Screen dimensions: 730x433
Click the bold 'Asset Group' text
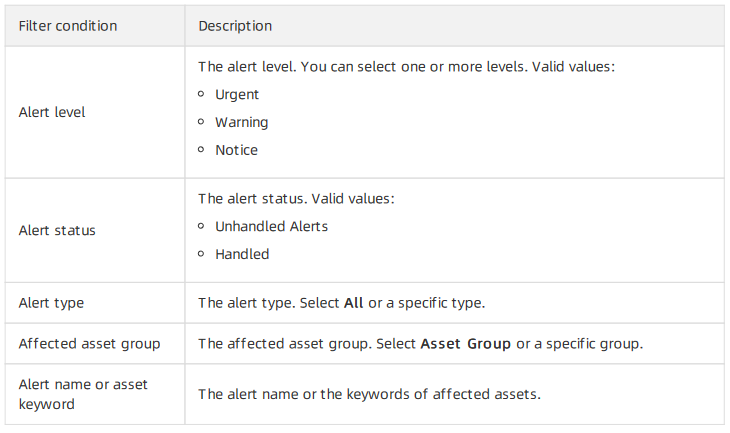466,344
